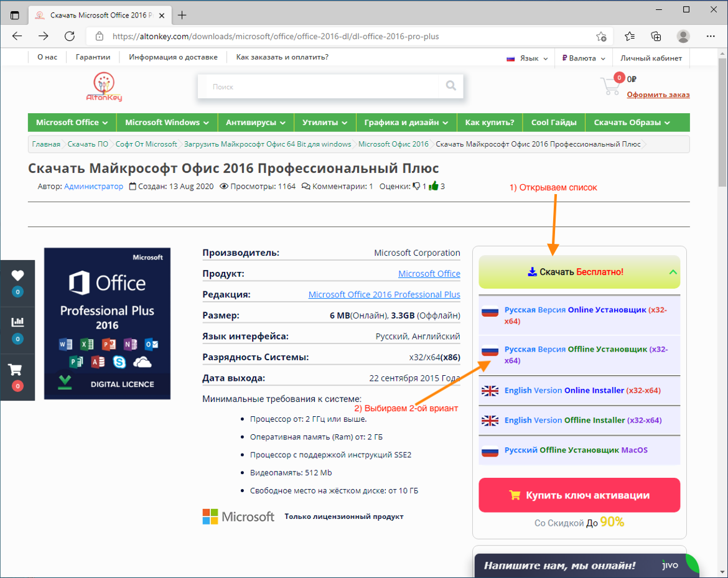Click Главная in breadcrumbs

46,144
